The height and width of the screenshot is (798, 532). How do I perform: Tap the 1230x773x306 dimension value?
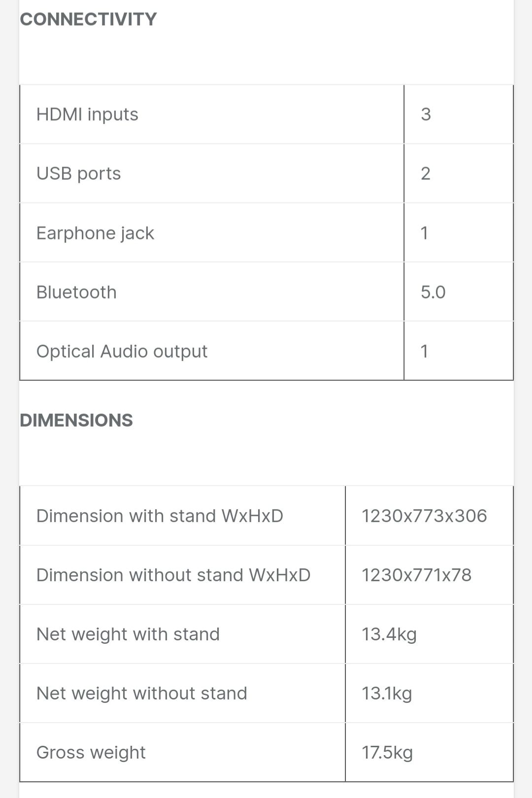tap(424, 516)
